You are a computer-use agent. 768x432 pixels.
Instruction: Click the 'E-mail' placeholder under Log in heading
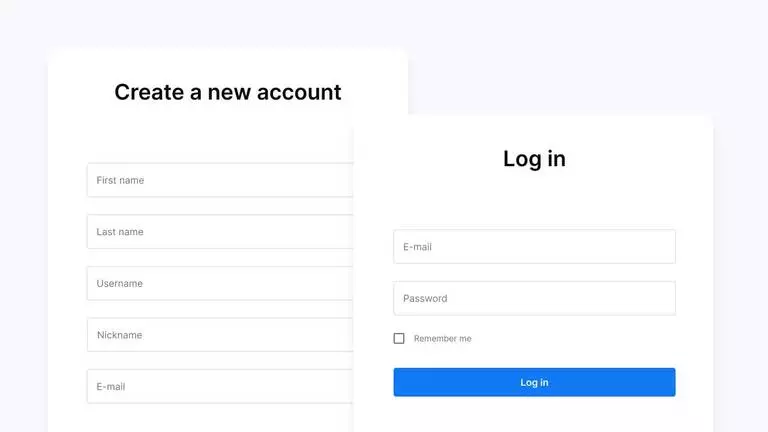click(417, 247)
